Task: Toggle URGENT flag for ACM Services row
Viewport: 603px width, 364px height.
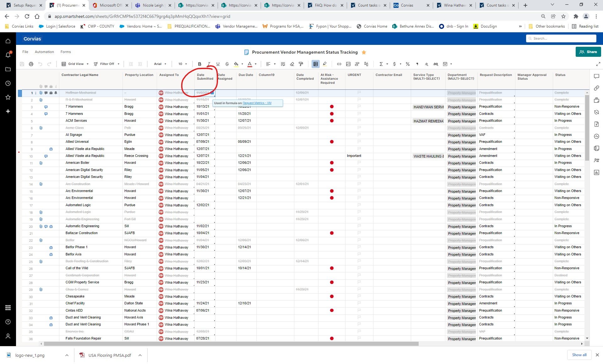Action: (x=359, y=120)
